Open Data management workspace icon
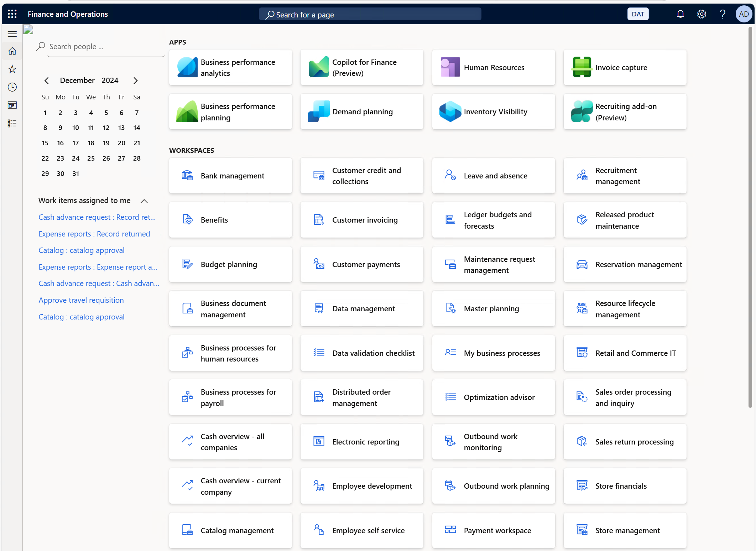 tap(319, 308)
